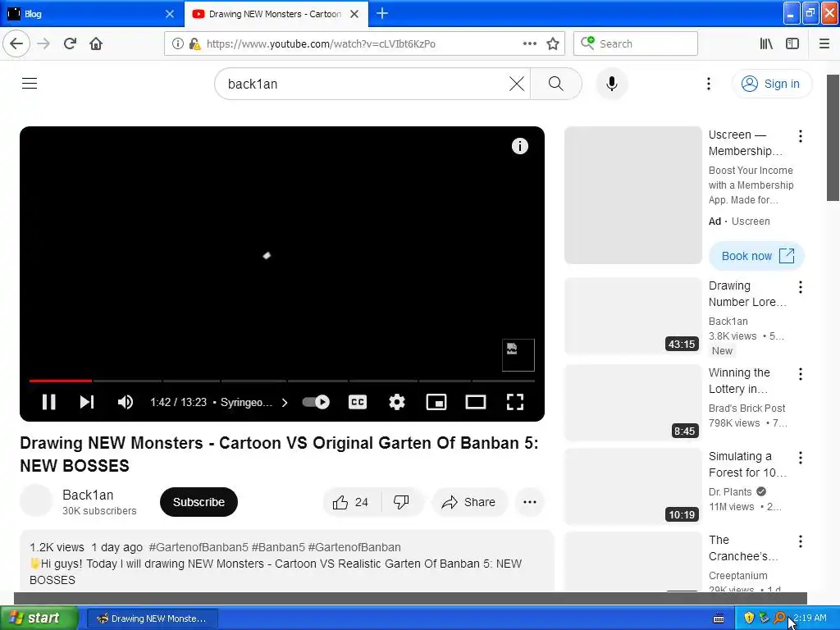840x630 pixels.
Task: Close the Blog tab
Action: click(170, 14)
